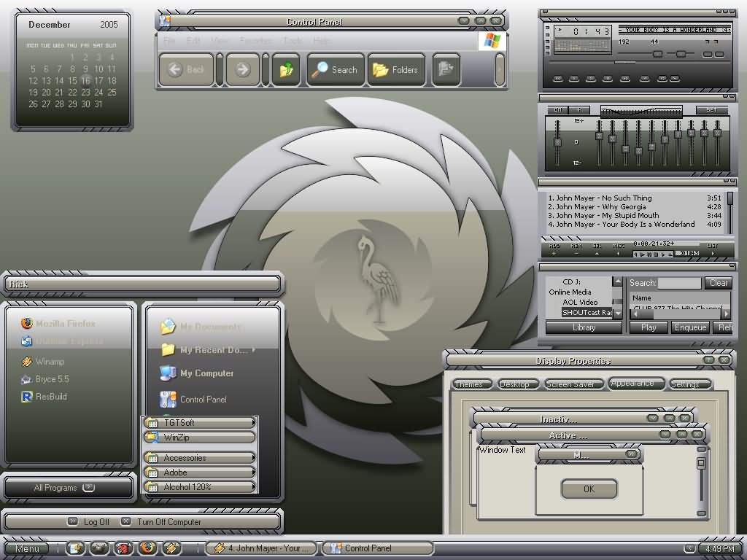Expand Adobe program folder
This screenshot has width=747, height=560.
coord(200,472)
